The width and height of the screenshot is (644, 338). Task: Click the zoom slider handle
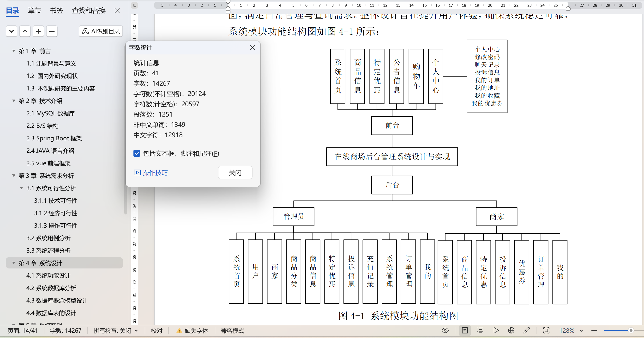tap(631, 331)
